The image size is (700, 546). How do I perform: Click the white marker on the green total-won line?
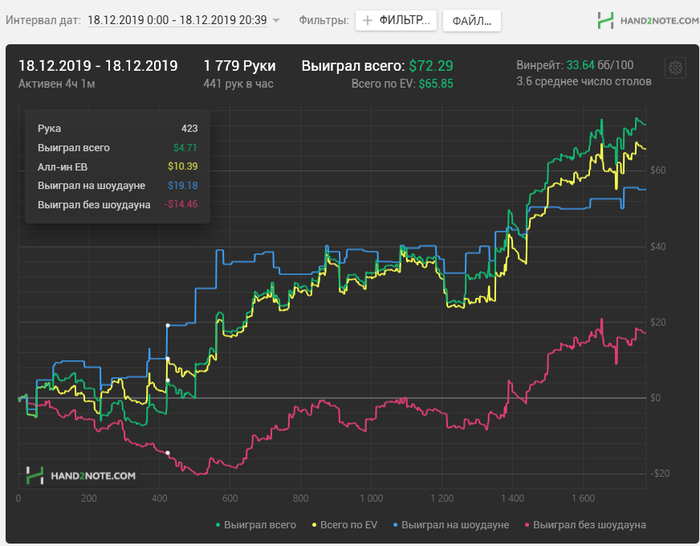tap(168, 380)
